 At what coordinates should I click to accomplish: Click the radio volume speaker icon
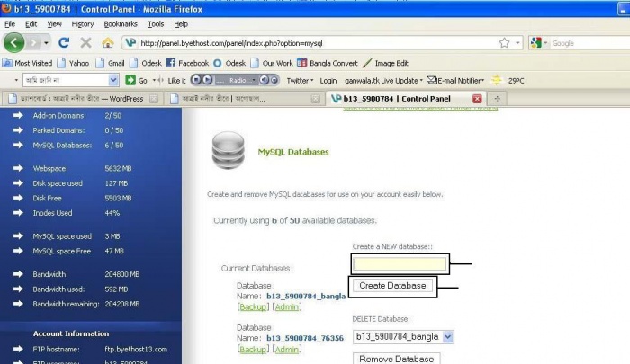tap(264, 80)
